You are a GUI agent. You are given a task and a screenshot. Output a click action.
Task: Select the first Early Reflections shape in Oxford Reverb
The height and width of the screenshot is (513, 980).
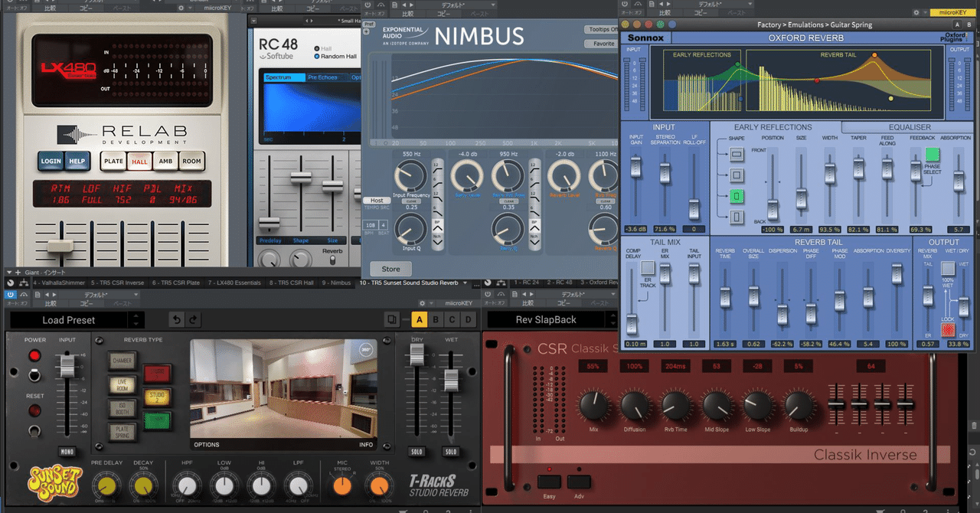pos(737,155)
